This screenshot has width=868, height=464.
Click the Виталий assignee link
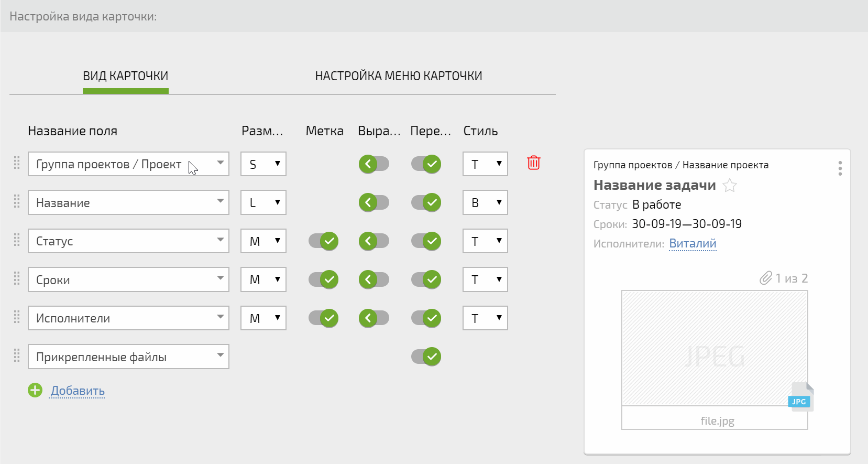[x=693, y=243]
